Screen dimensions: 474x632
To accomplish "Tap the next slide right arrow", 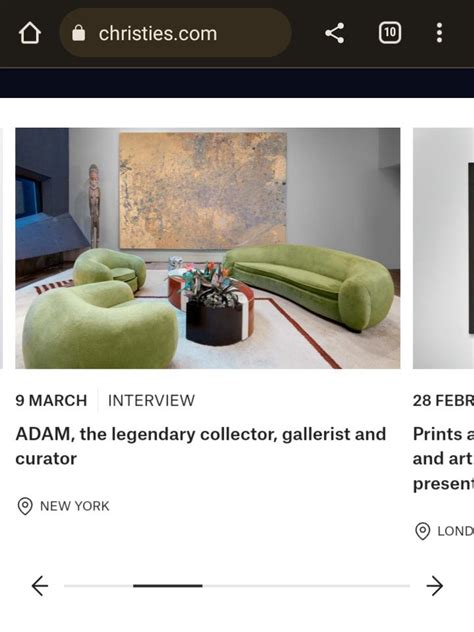I will pos(434,586).
